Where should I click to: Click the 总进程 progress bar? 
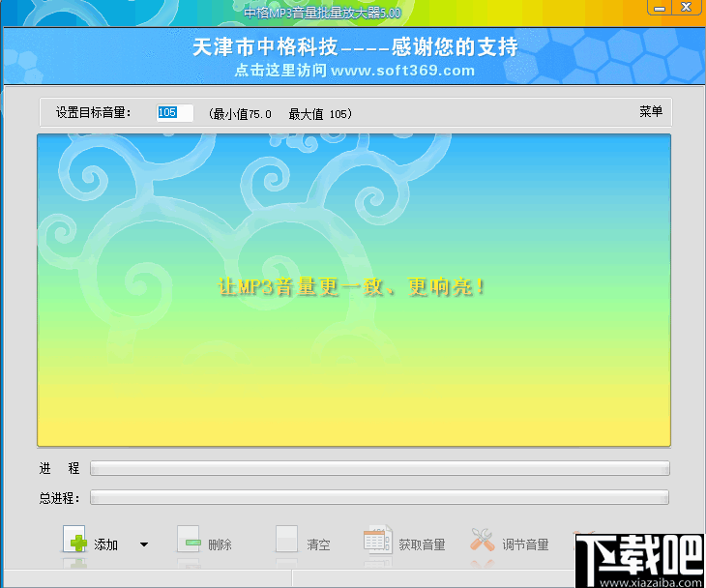tap(379, 497)
